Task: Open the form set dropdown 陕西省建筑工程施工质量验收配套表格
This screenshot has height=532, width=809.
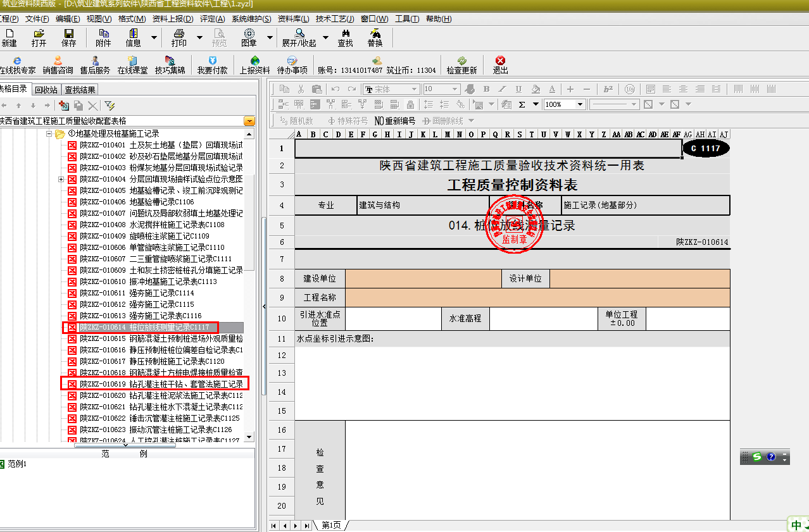Action: [x=249, y=120]
